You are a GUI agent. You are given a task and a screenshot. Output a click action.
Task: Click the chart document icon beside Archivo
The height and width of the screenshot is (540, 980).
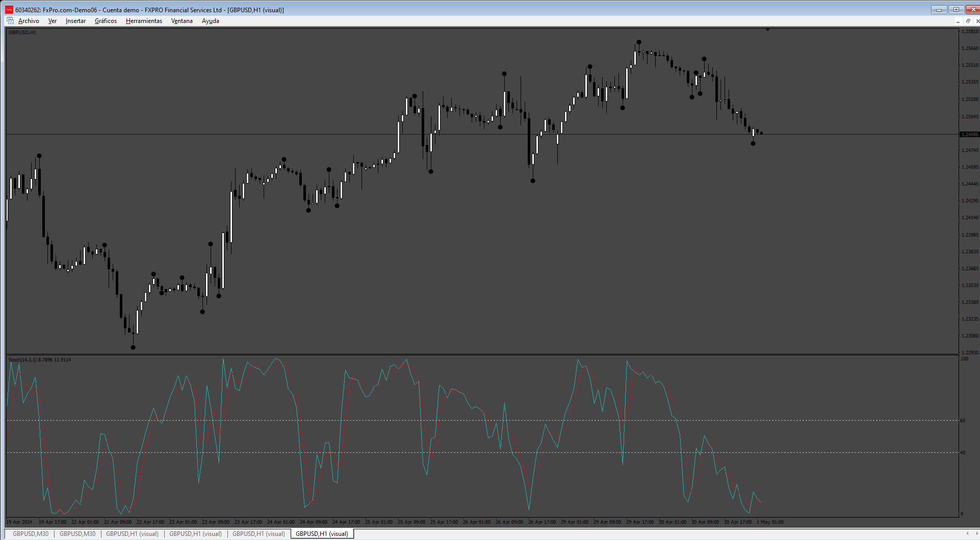(x=10, y=21)
